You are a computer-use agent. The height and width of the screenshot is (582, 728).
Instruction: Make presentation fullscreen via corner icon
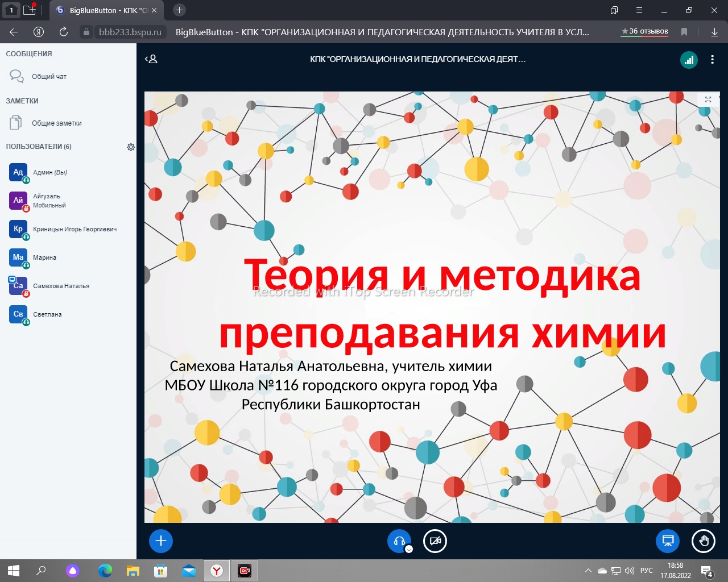(x=708, y=99)
